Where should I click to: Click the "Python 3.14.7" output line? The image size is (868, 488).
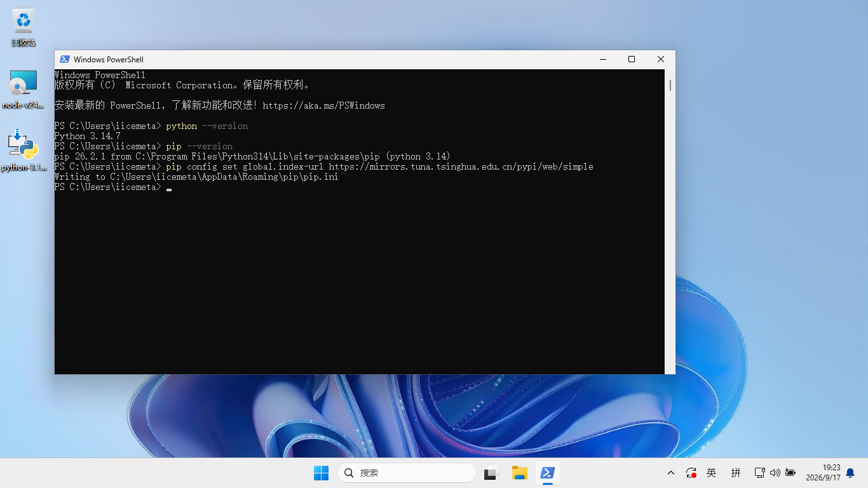88,136
